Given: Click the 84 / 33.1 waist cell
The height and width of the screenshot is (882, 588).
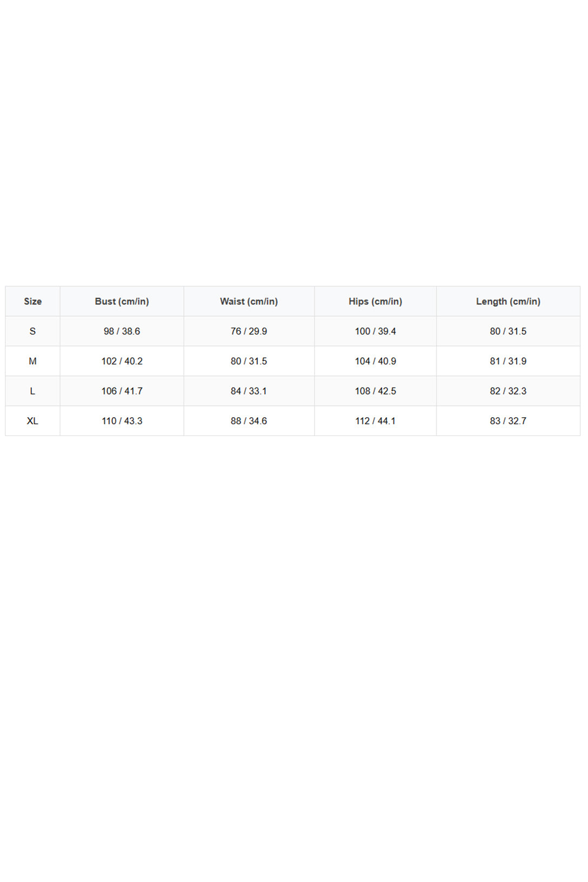Looking at the screenshot, I should point(249,391).
